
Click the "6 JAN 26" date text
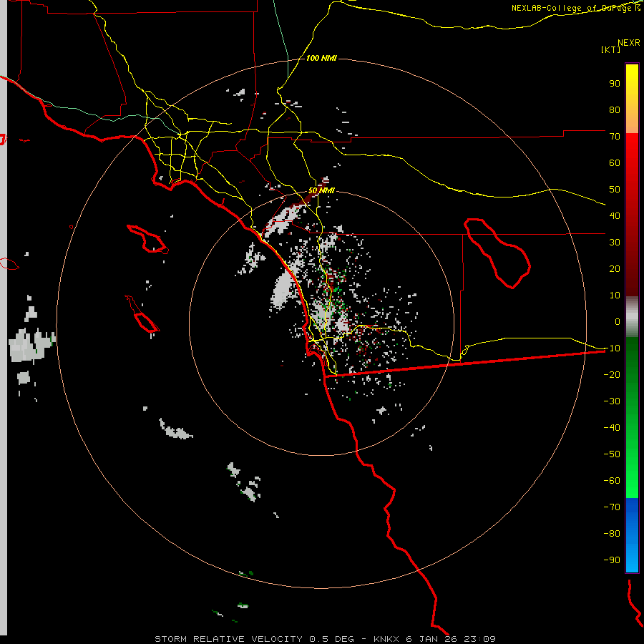(x=431, y=639)
